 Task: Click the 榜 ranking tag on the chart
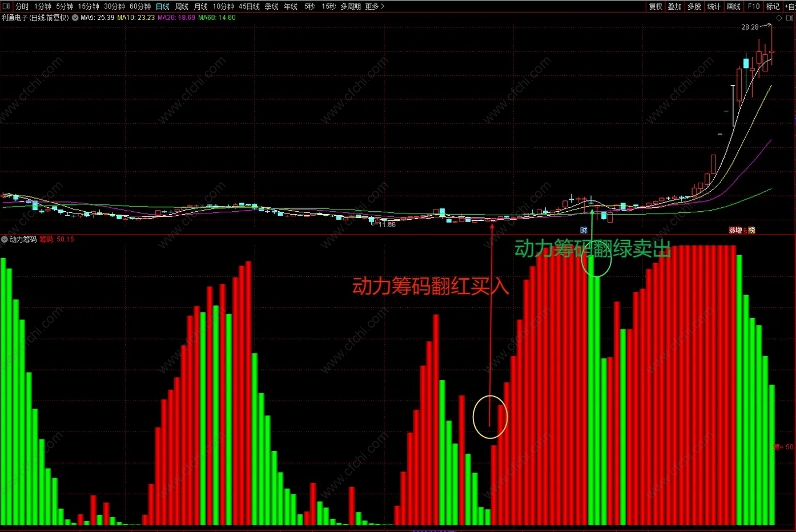[x=751, y=231]
